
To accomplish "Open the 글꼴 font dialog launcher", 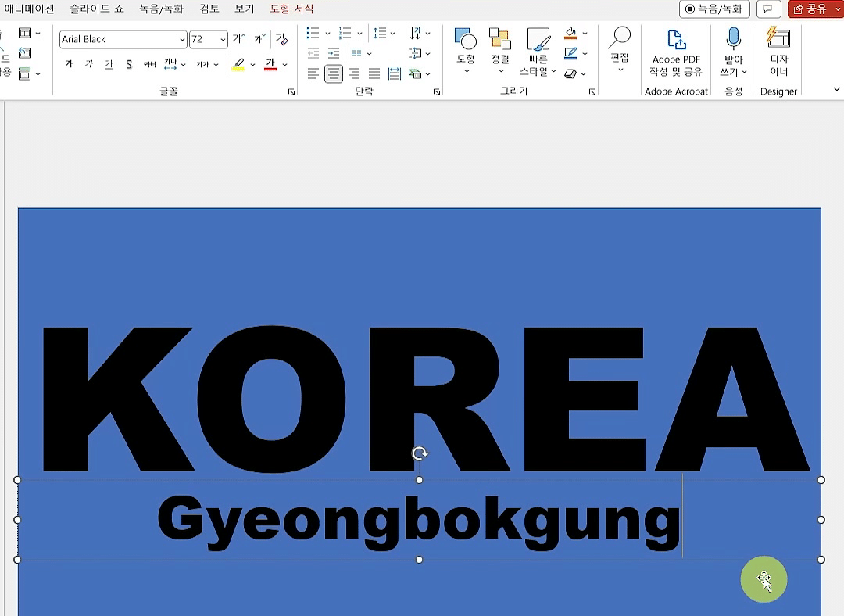I will pyautogui.click(x=291, y=92).
